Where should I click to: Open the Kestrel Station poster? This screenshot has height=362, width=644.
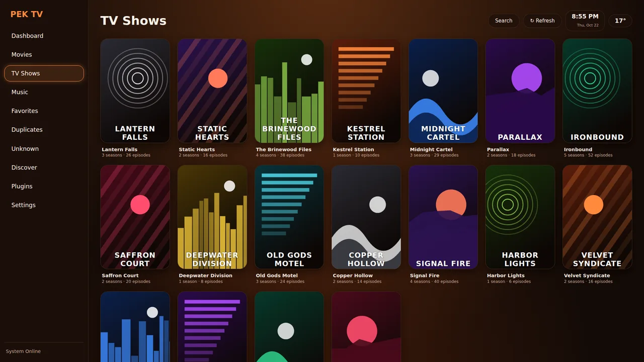366,91
